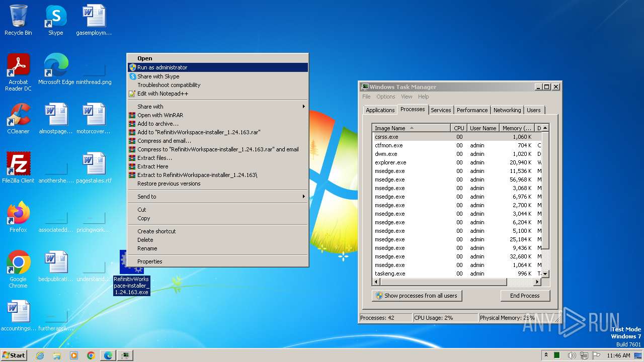Choose Cut in context menu
644x362 pixels.
pyautogui.click(x=217, y=210)
